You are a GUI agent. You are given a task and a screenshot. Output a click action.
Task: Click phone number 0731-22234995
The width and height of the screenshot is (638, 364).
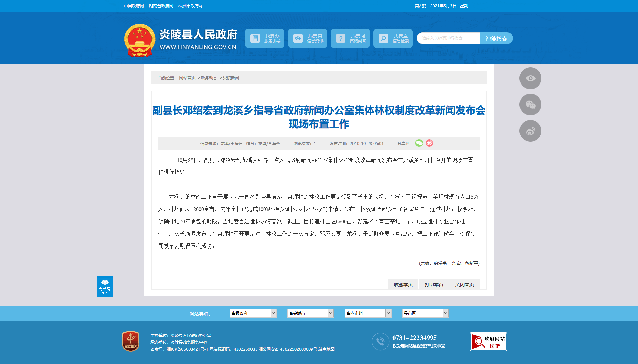coord(414,338)
